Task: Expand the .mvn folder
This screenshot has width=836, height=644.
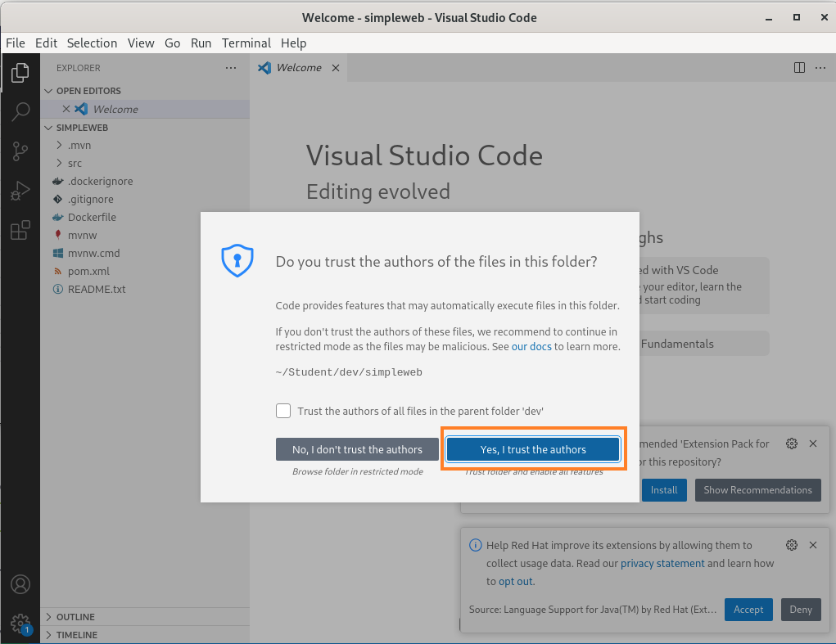Action: [79, 145]
